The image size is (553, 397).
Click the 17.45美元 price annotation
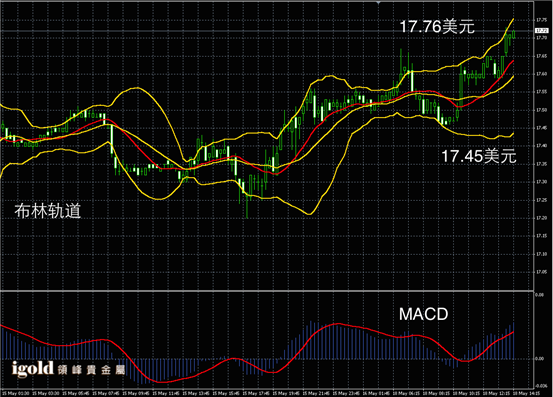(x=479, y=156)
